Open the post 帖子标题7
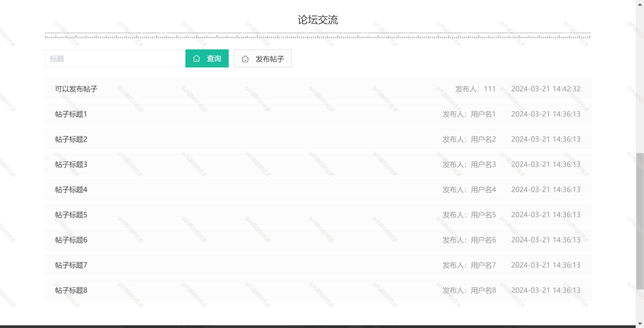 (318, 265)
